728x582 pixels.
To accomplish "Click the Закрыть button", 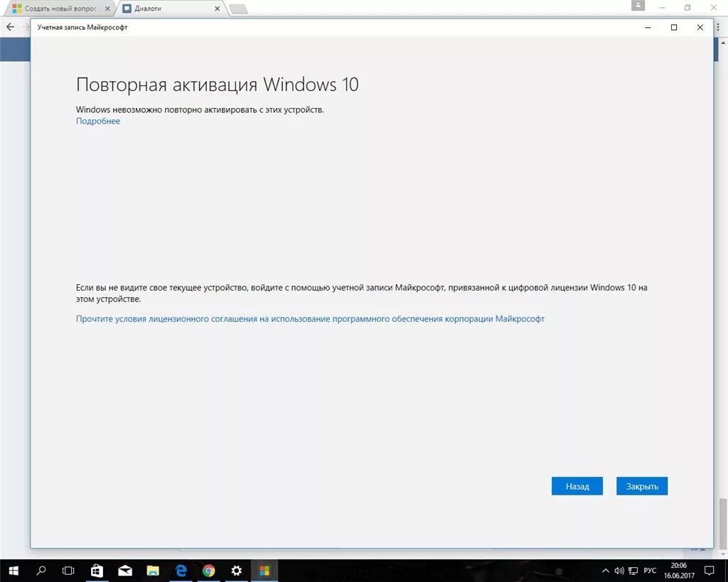I will pos(642,486).
